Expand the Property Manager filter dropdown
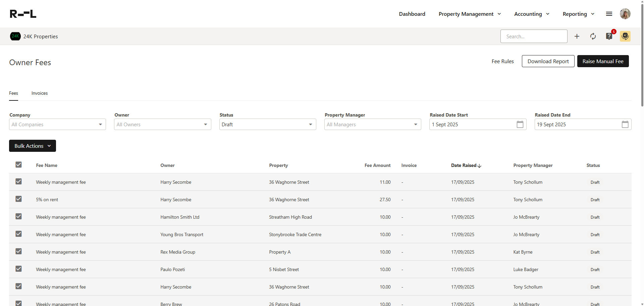 click(372, 125)
